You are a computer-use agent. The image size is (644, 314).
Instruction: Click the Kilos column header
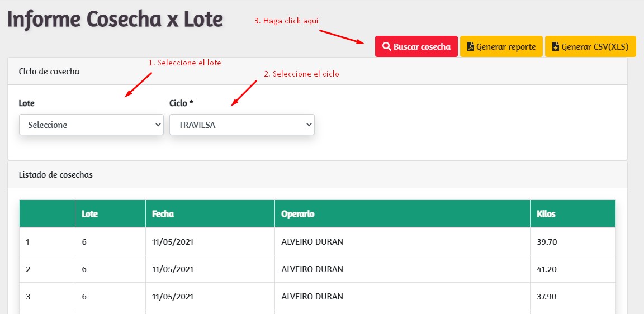point(546,214)
